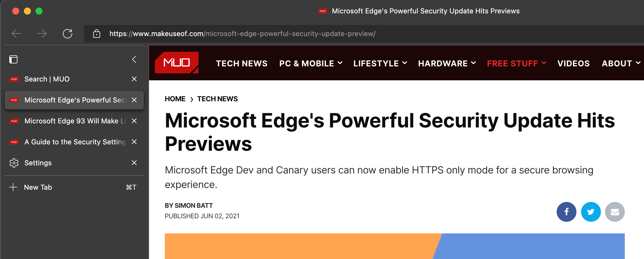Image resolution: width=644 pixels, height=259 pixels.
Task: Click the tab actions menu icon
Action: (x=13, y=59)
